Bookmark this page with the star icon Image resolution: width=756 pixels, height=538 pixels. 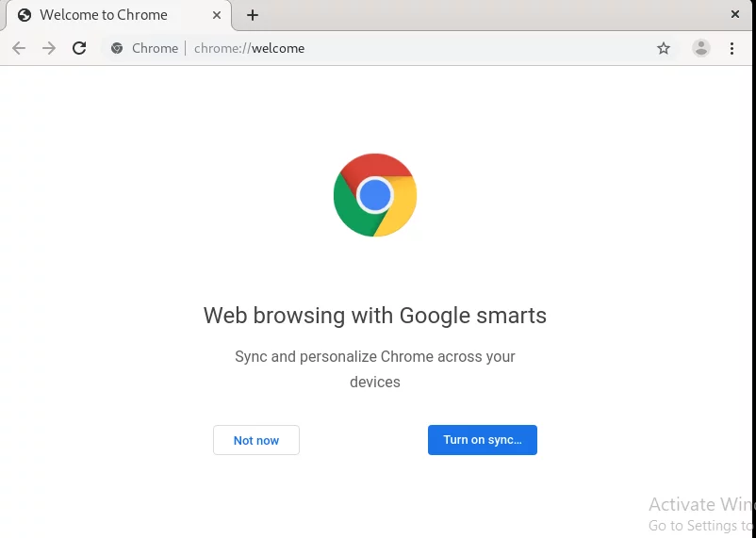664,48
